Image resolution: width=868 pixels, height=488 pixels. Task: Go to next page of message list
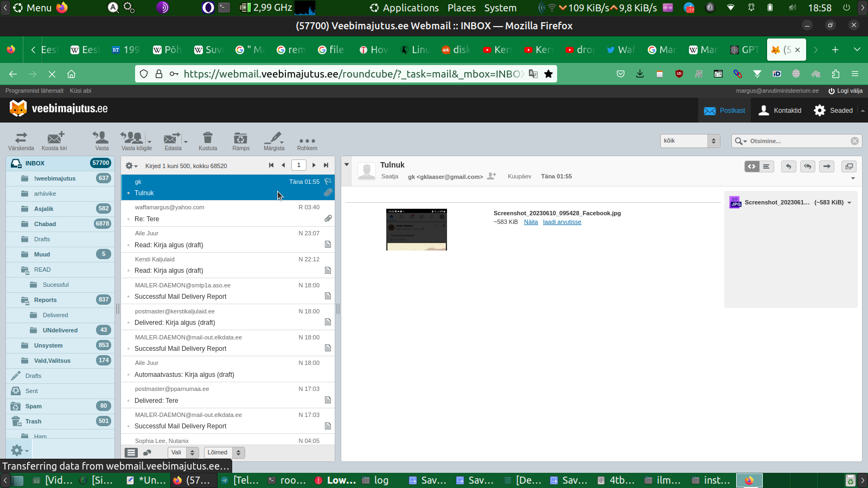pyautogui.click(x=314, y=165)
